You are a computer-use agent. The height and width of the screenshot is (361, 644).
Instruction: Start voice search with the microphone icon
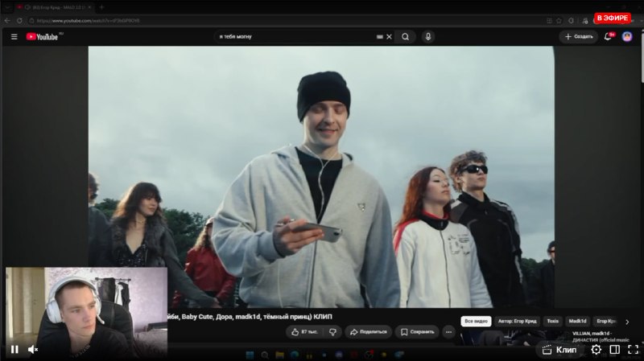[428, 36]
